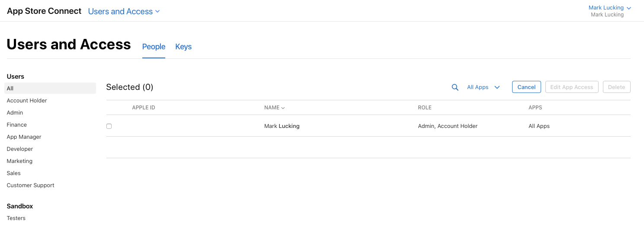The width and height of the screenshot is (644, 233).
Task: Click the Delete button
Action: 616,87
